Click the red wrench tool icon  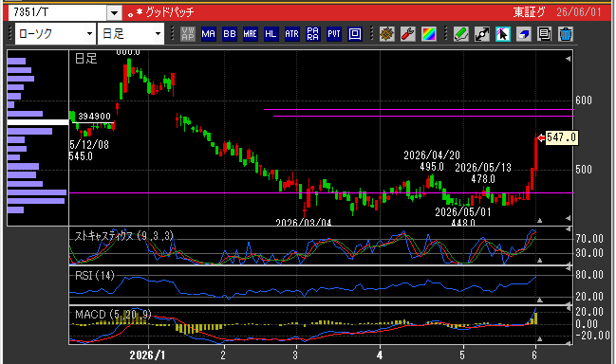coord(408,34)
